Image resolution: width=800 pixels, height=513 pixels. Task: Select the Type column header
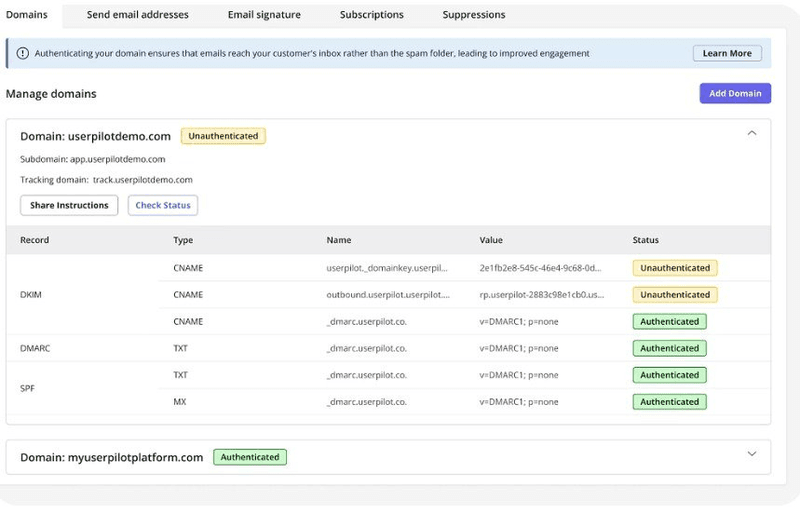[183, 240]
